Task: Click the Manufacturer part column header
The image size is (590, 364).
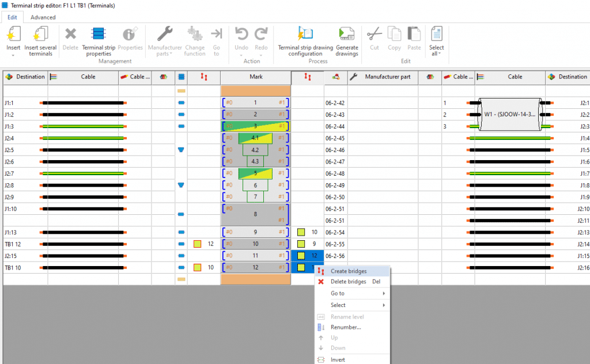Action: click(x=388, y=77)
